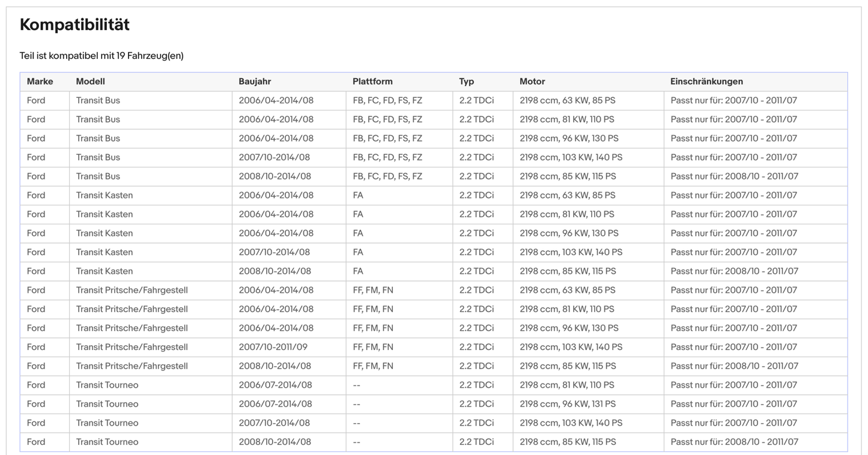Click the text stating 19 compatible vehicles
The height and width of the screenshot is (455, 868).
coord(102,56)
